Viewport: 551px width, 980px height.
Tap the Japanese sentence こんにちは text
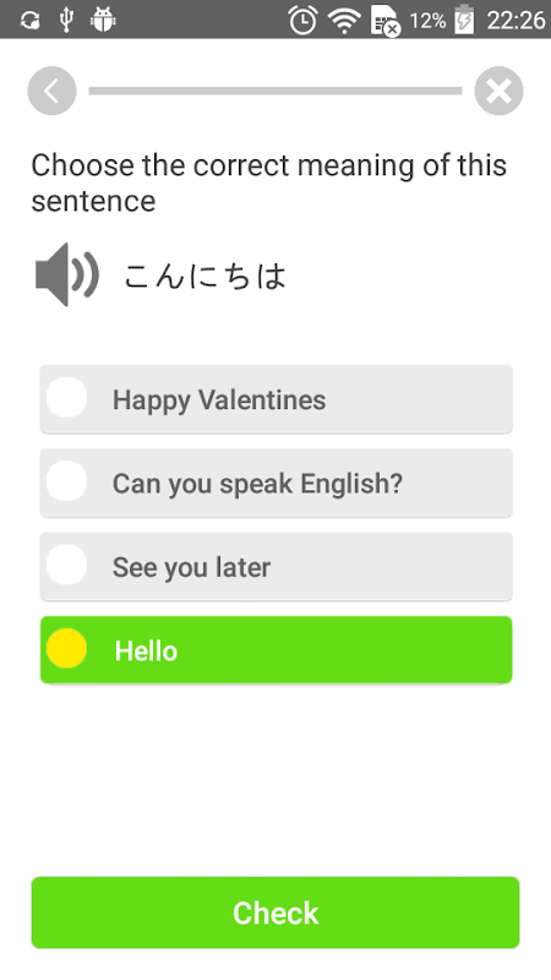point(205,276)
